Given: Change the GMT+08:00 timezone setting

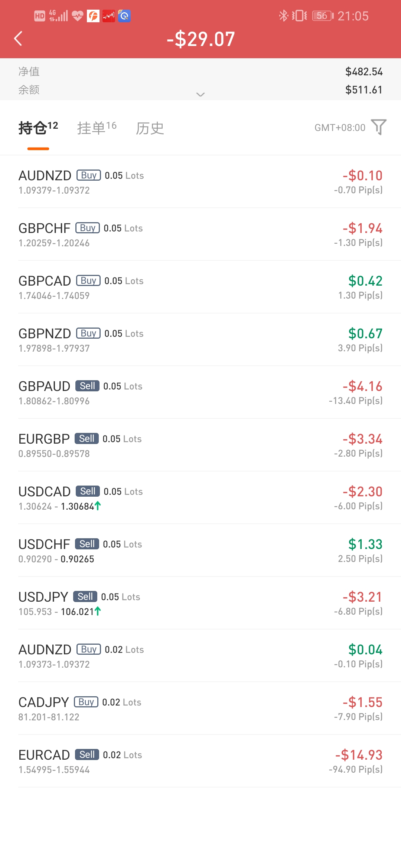Looking at the screenshot, I should click(340, 128).
